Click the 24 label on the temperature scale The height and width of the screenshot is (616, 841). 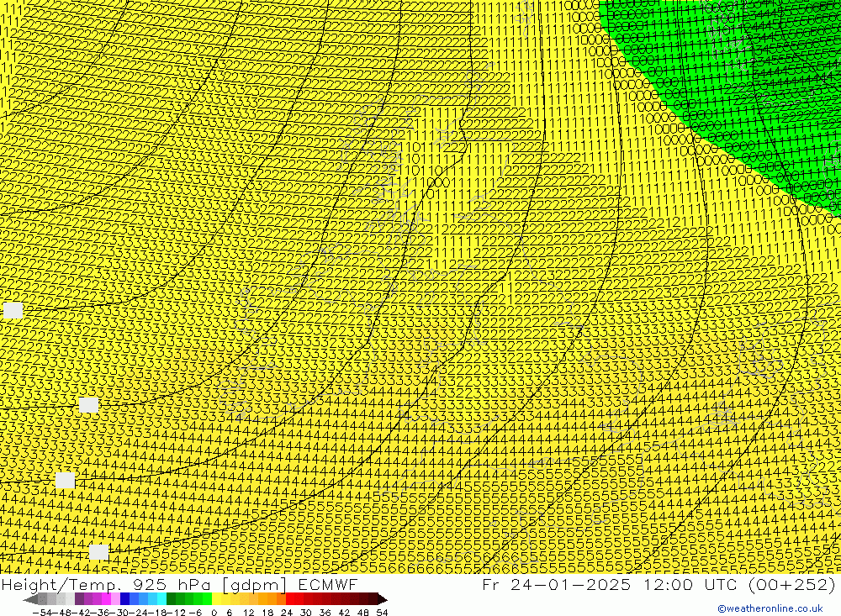287,613
